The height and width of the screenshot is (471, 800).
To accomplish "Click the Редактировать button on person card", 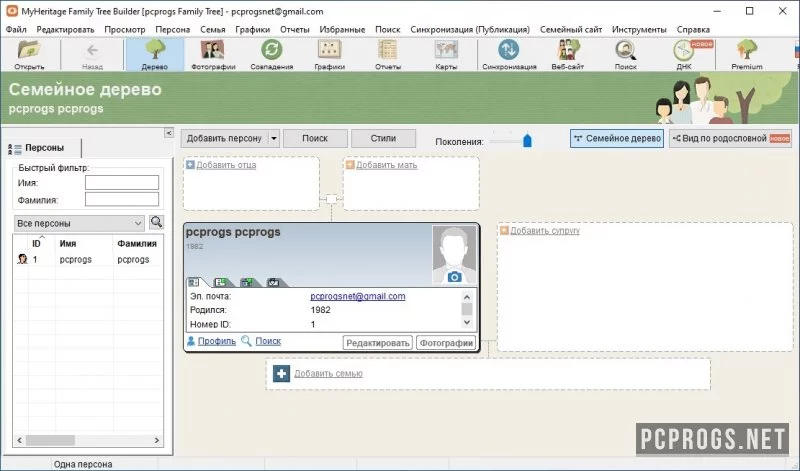I will pos(378,343).
